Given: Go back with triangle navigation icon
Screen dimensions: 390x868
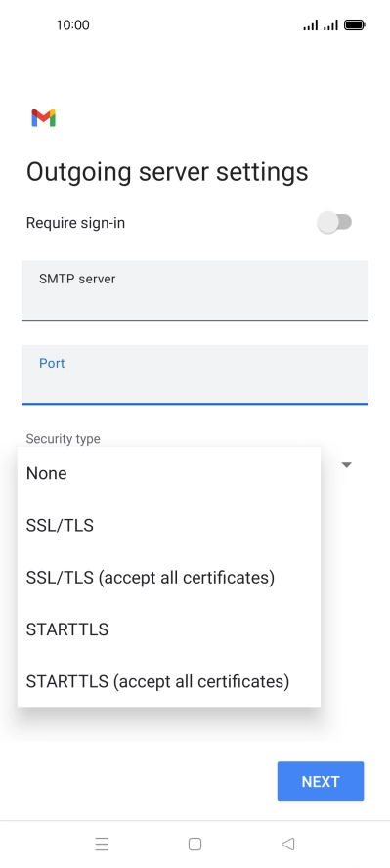Looking at the screenshot, I should [x=287, y=844].
